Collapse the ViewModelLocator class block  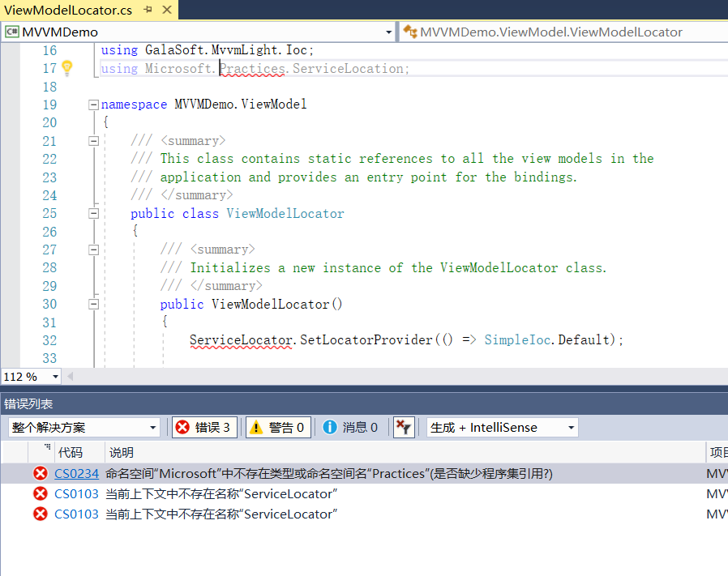93,214
